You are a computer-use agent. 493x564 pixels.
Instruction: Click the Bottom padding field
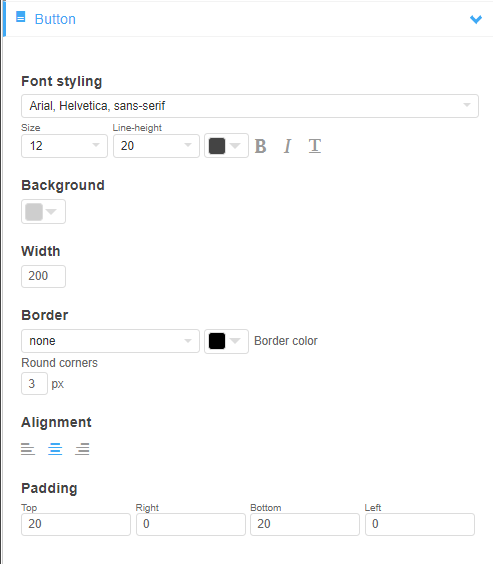tap(305, 524)
